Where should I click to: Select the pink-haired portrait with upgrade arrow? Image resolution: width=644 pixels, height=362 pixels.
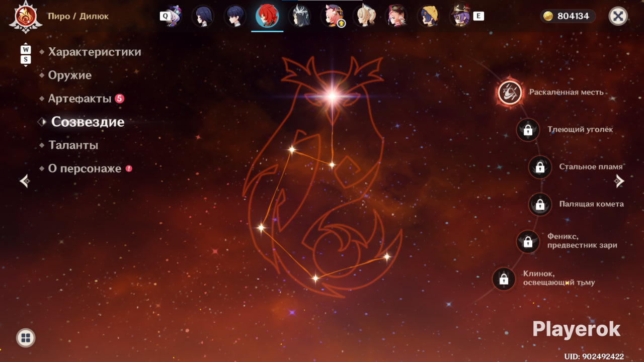pyautogui.click(x=332, y=16)
